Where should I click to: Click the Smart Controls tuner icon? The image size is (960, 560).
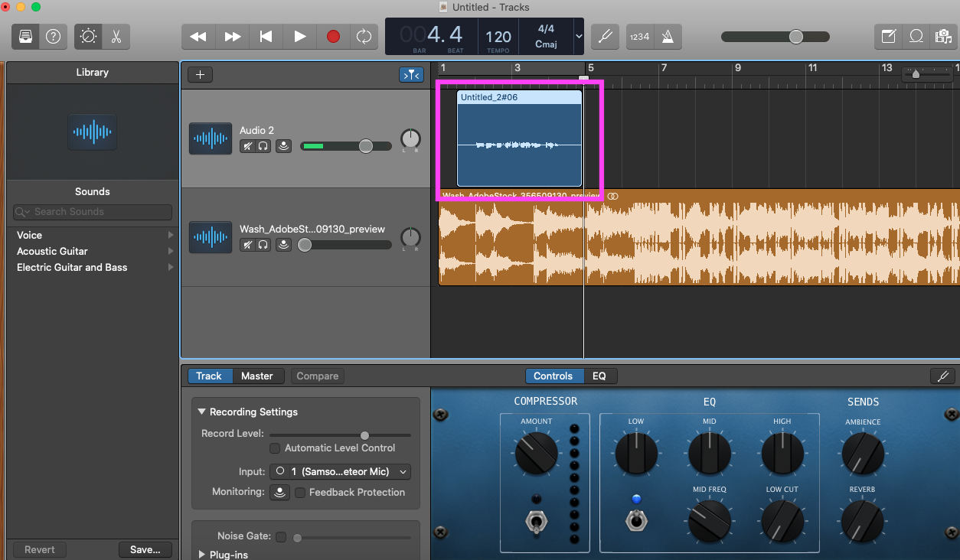(x=942, y=376)
